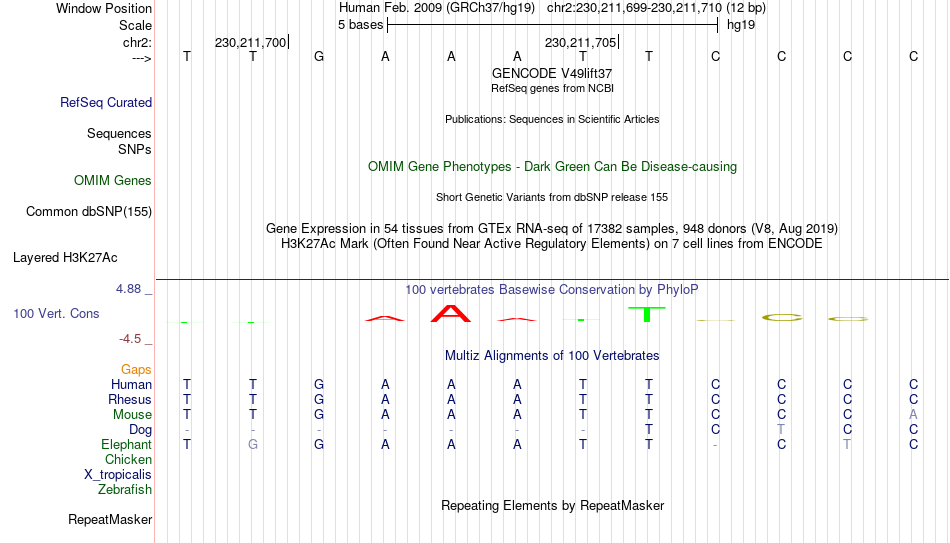The image size is (950, 543).
Task: Click the faded T in the Dog row
Action: pos(781,430)
